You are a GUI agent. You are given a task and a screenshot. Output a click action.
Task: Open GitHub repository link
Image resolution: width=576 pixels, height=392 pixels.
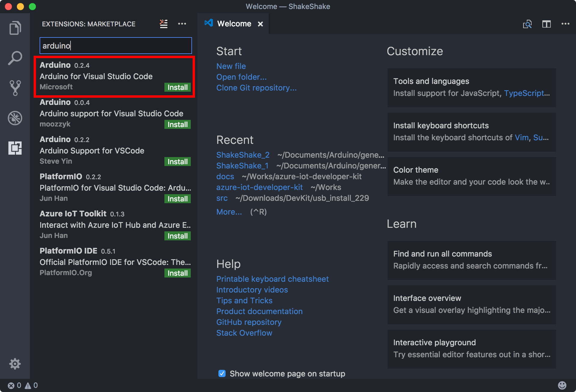pyautogui.click(x=249, y=322)
